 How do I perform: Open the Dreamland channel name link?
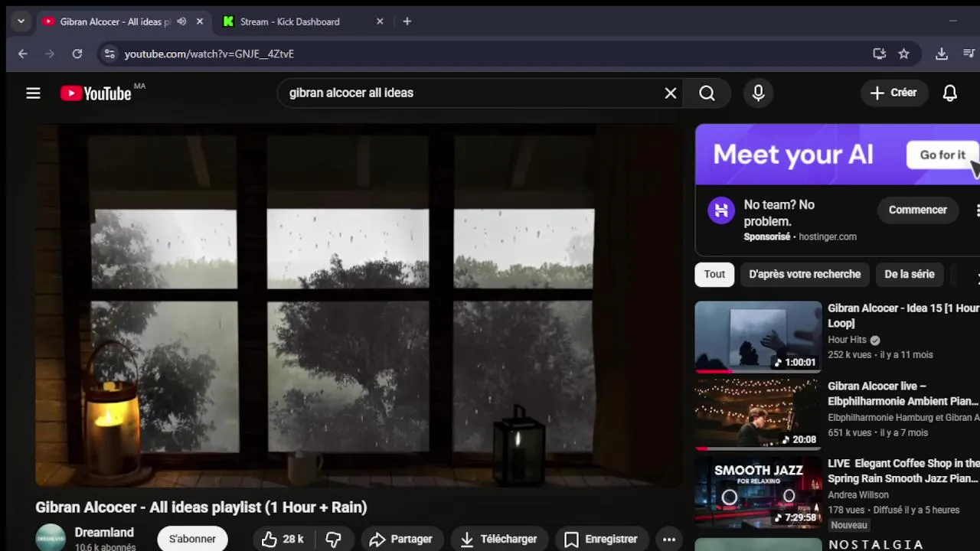point(104,533)
